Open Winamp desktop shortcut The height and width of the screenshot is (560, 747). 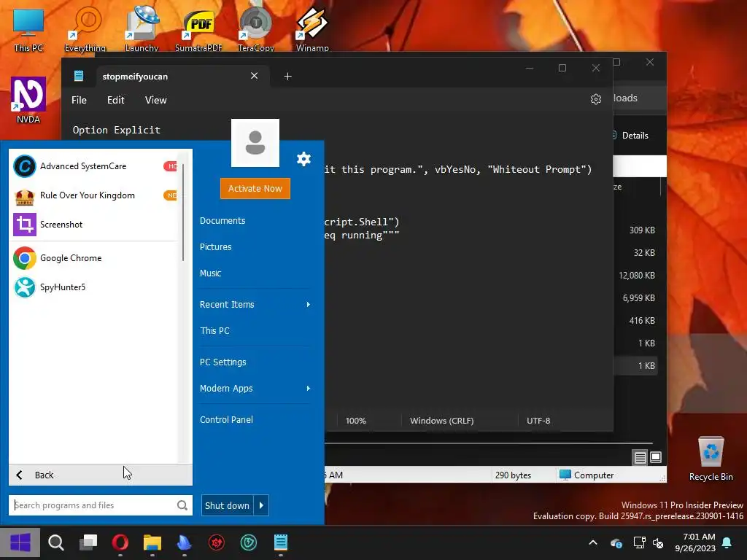click(x=312, y=30)
